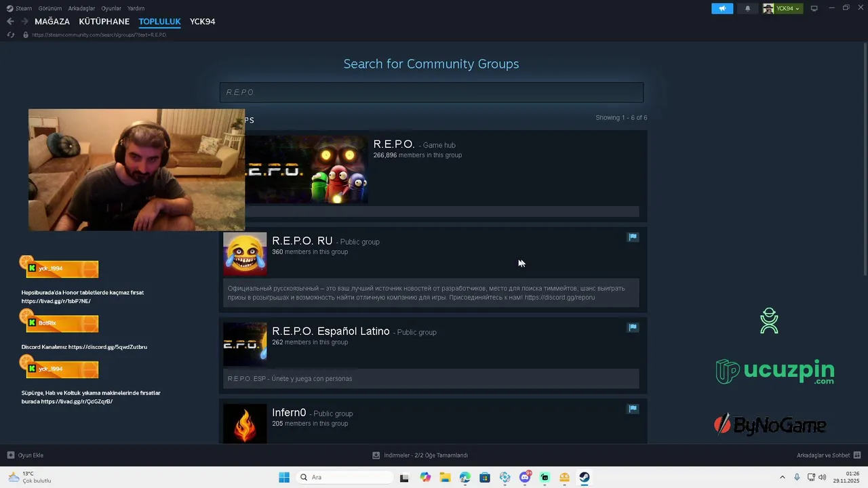Go back with the left arrow icon
This screenshot has width=868, height=488.
10,22
